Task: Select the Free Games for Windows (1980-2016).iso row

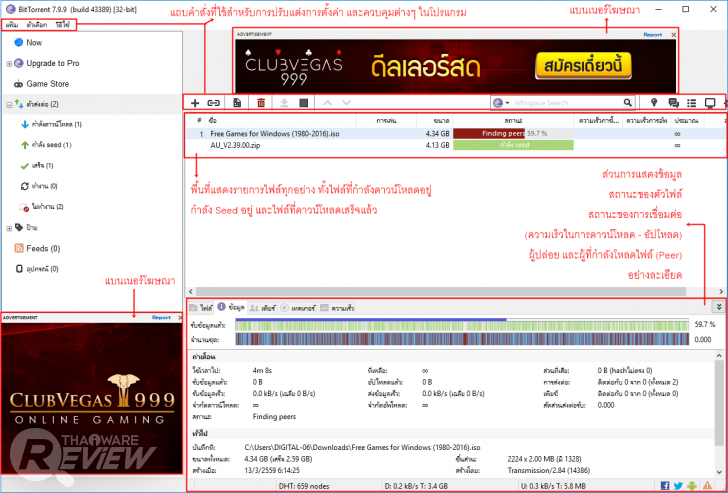Action: click(x=455, y=134)
